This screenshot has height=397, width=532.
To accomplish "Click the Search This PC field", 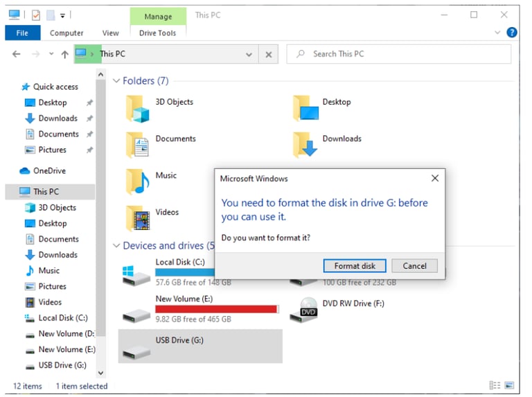I will pyautogui.click(x=399, y=54).
